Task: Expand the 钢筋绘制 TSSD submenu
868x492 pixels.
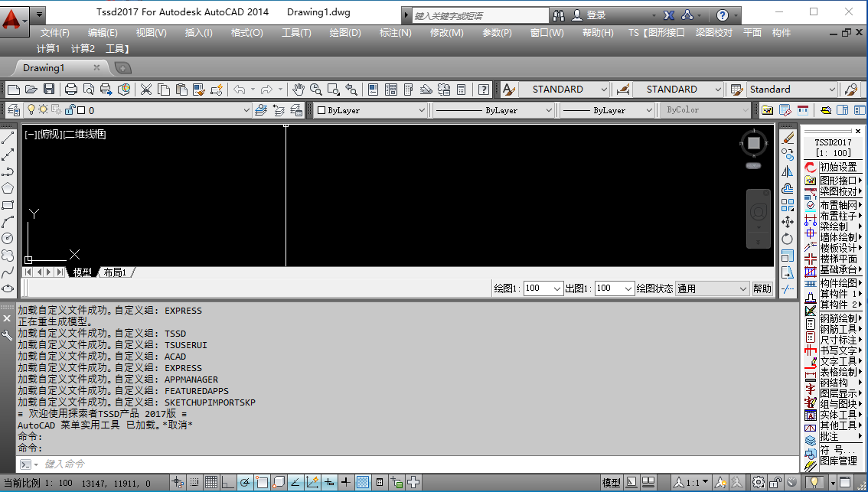Action: tap(841, 318)
